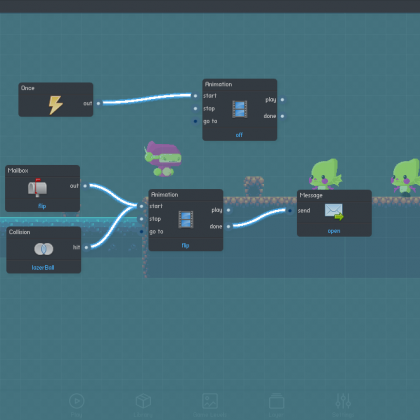Select the Message envelope icon

(x=334, y=212)
